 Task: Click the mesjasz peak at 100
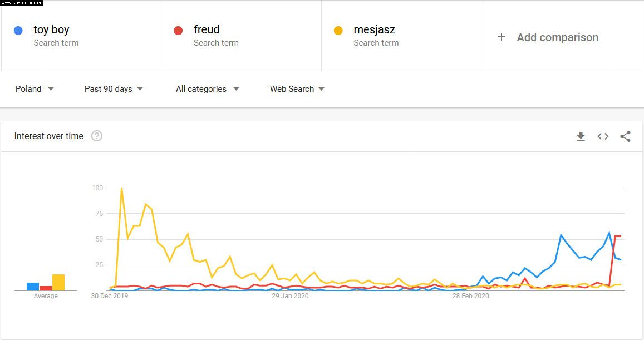(121, 188)
